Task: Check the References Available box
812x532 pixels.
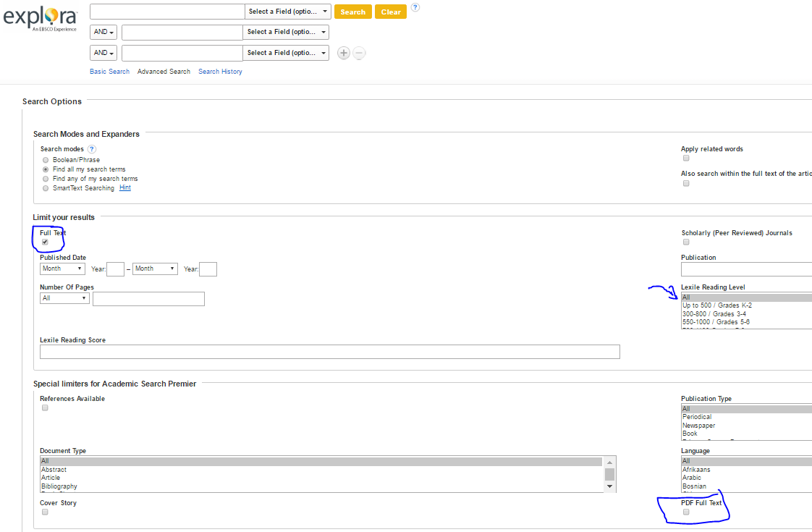Action: (x=45, y=408)
